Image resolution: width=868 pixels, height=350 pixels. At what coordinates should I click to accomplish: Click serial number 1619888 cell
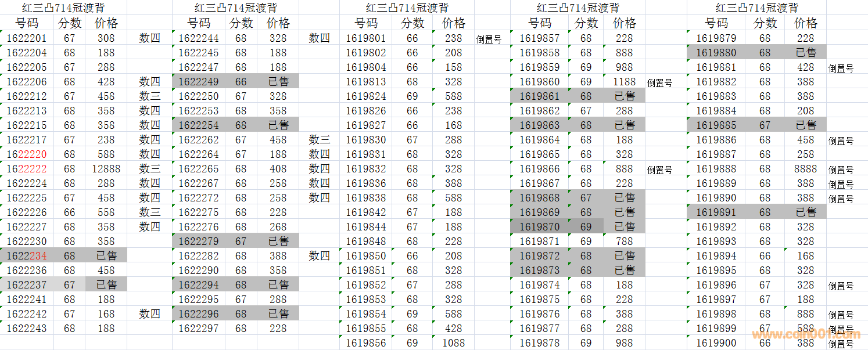pyautogui.click(x=716, y=169)
